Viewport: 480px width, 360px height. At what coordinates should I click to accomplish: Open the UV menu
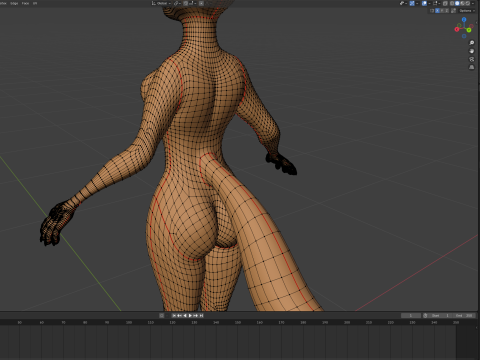pos(35,3)
